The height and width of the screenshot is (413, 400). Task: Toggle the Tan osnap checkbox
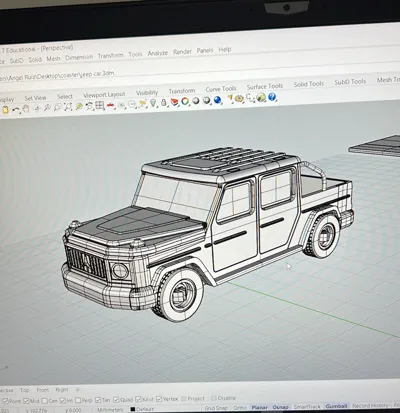pyautogui.click(x=98, y=400)
